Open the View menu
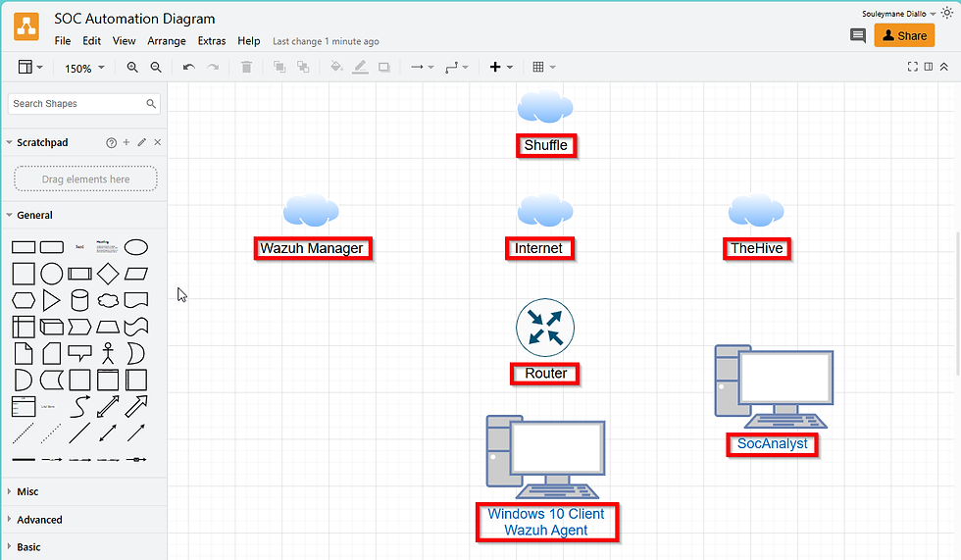 pos(124,41)
